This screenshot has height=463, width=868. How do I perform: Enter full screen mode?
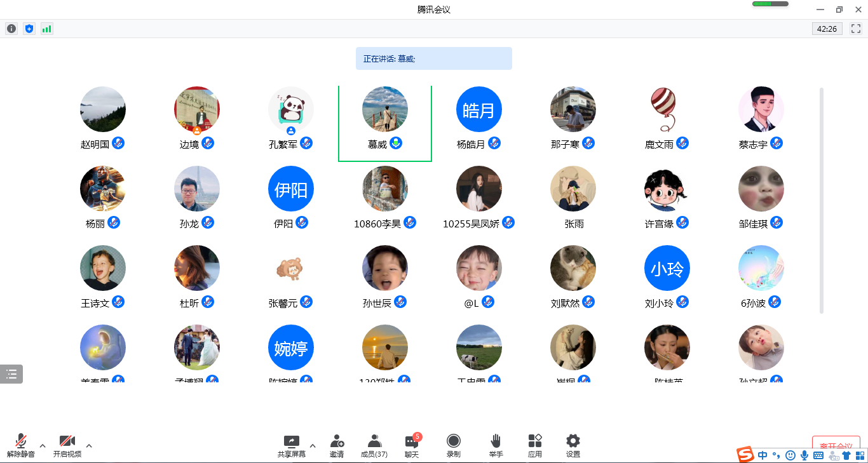856,29
